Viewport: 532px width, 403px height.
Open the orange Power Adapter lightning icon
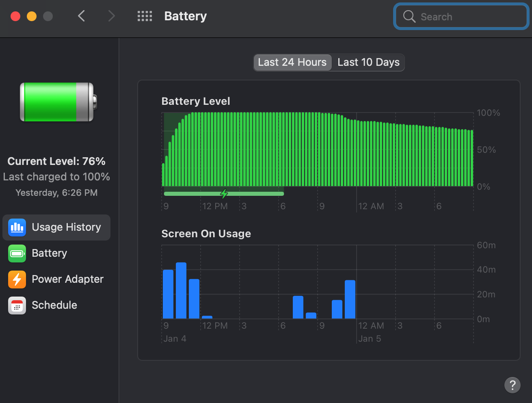coord(17,279)
